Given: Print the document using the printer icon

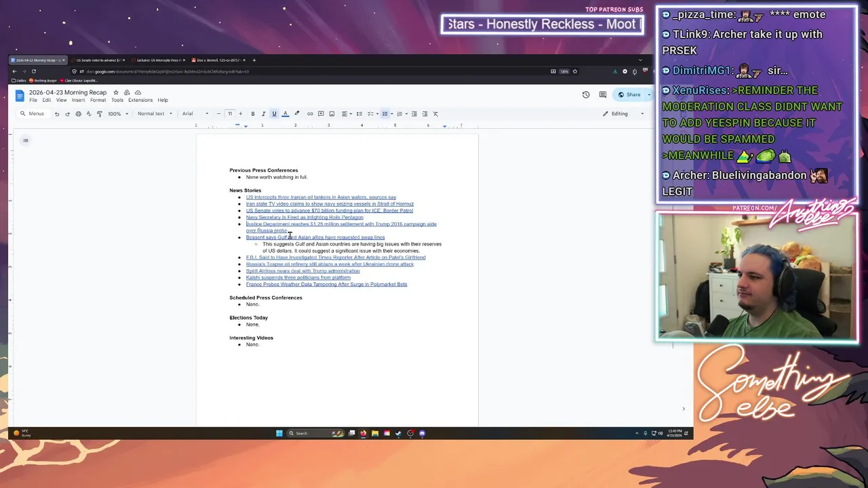Looking at the screenshot, I should (x=78, y=114).
